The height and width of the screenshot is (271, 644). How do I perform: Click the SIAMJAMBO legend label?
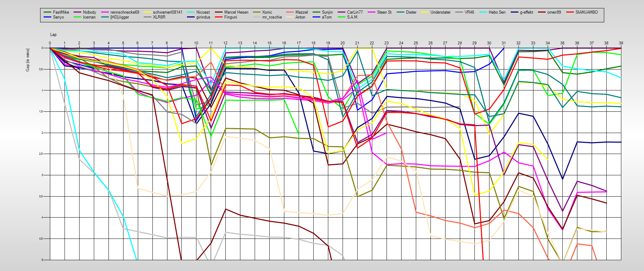click(586, 12)
